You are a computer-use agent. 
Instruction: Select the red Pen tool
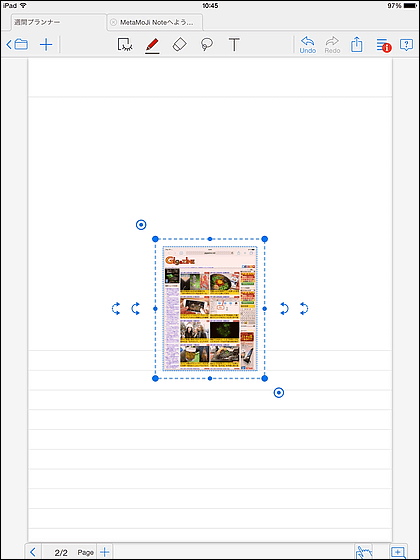(152, 45)
